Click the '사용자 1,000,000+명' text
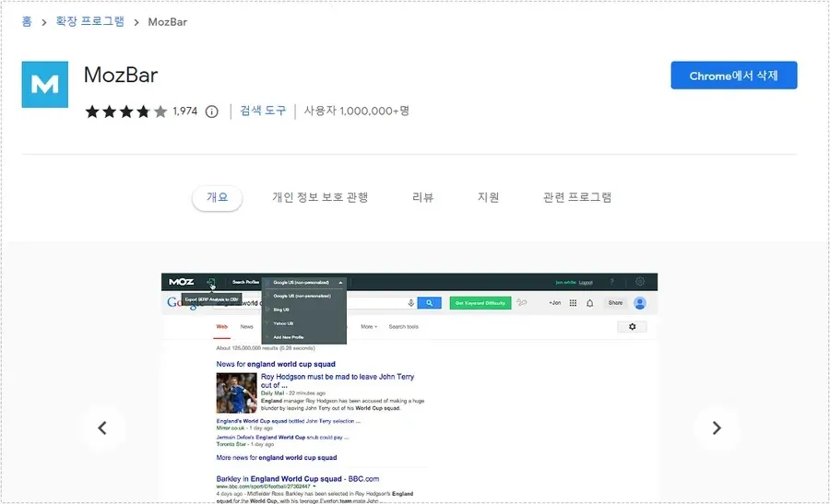This screenshot has height=504, width=830. (x=357, y=111)
